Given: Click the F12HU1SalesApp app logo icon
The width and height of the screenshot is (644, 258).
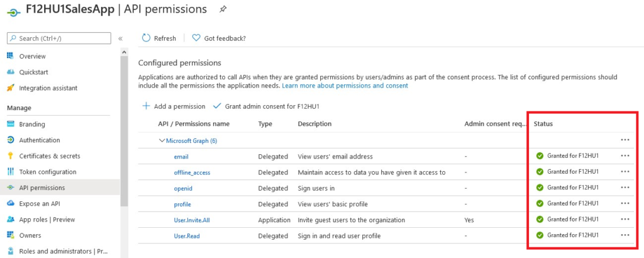Looking at the screenshot, I should click(x=14, y=12).
